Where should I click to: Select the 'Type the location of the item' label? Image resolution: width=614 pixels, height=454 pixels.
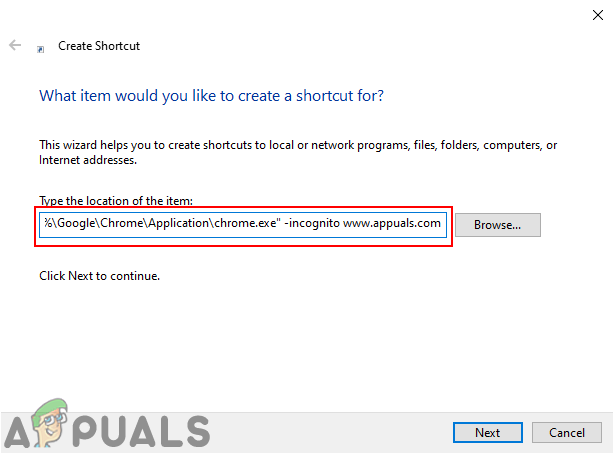pyautogui.click(x=116, y=201)
